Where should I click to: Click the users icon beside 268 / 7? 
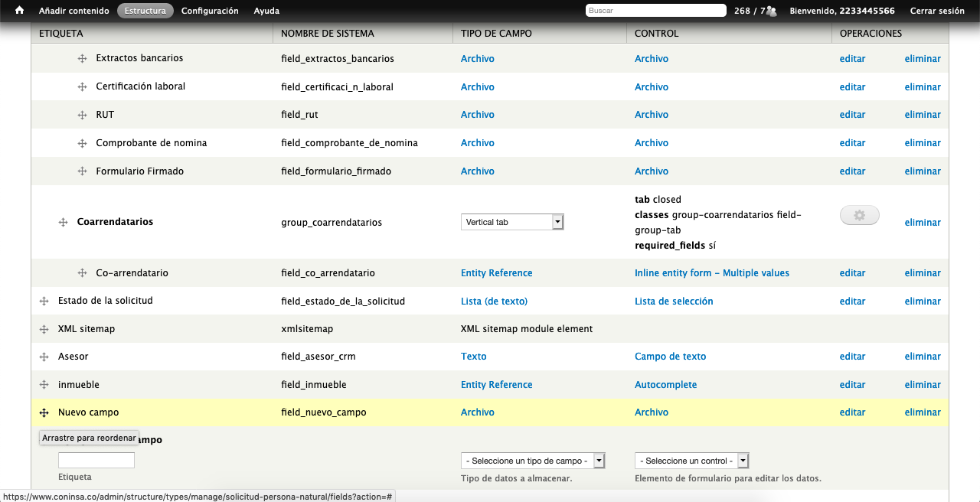click(x=771, y=11)
